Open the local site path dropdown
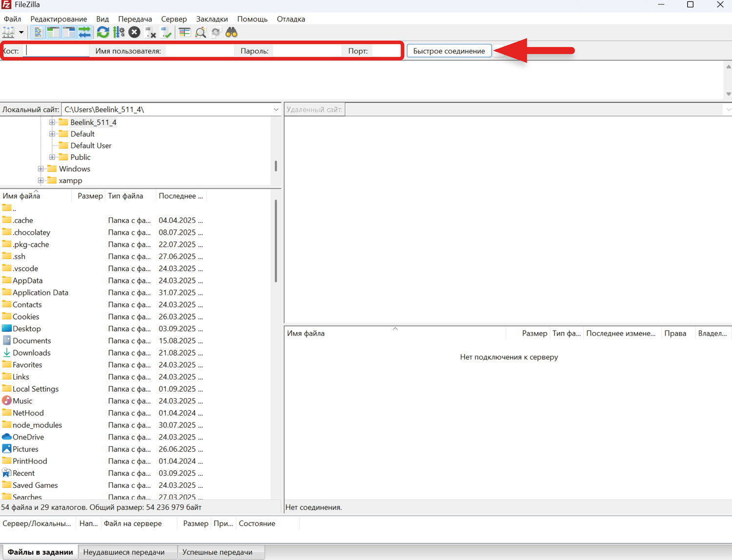Viewport: 732px width, 560px height. coord(276,110)
